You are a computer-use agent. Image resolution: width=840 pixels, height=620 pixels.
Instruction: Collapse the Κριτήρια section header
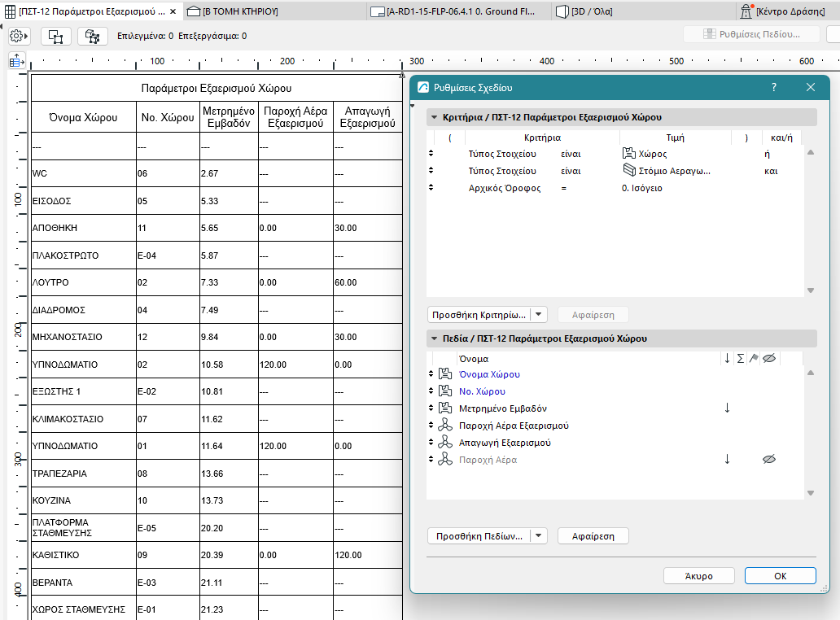coord(435,116)
